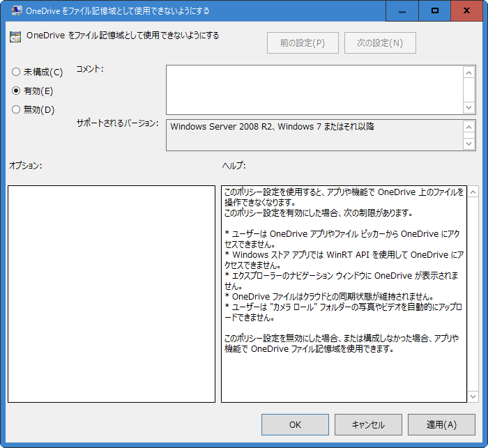Viewport: 488px width, 448px height.
Task: Click the コメント: label
Action: (x=90, y=69)
